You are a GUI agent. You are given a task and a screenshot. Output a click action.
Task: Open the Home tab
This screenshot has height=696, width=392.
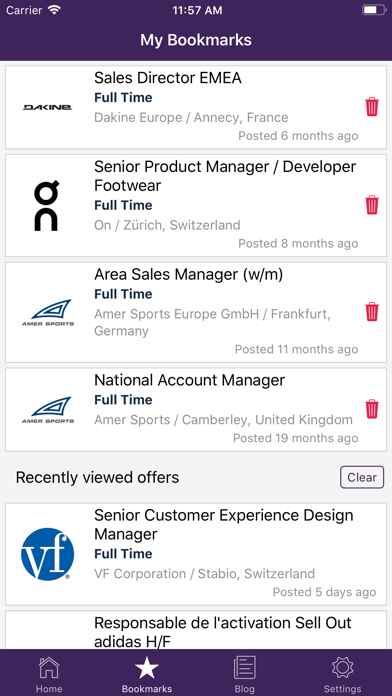pos(49,674)
